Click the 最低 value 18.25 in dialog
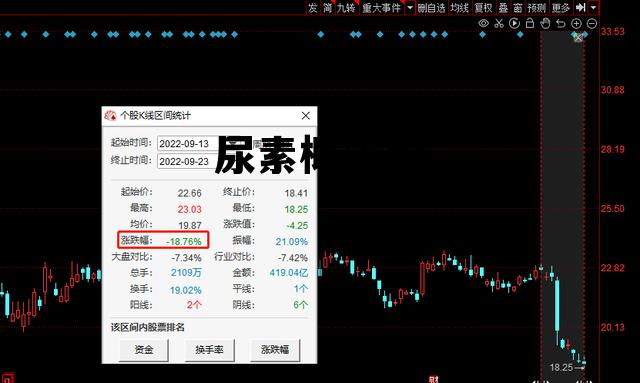Viewport: 640px width, 383px height. (296, 209)
